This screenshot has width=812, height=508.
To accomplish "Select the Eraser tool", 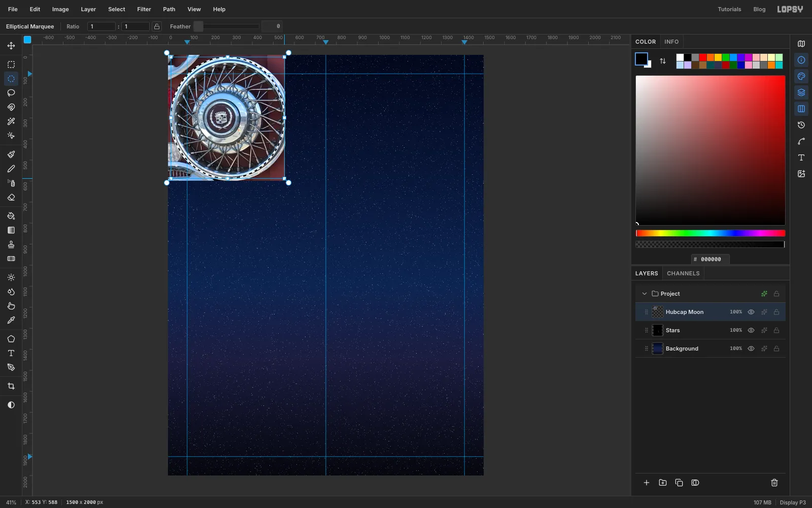I will [11, 197].
